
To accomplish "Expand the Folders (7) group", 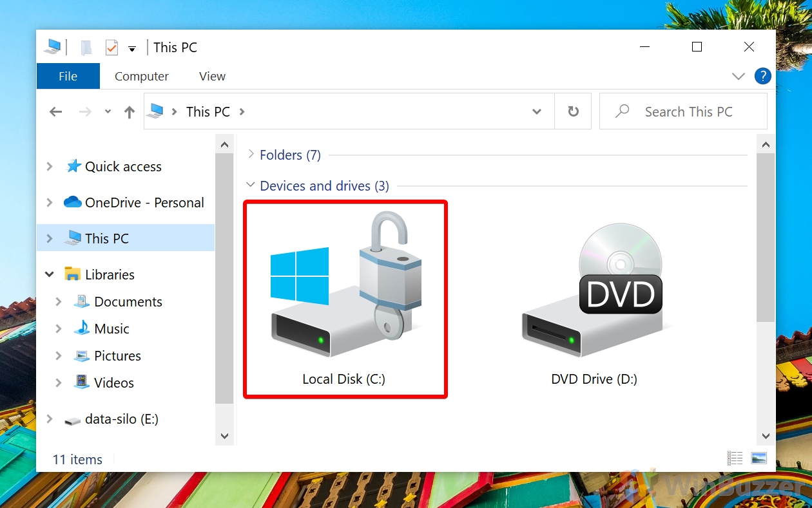I will pos(251,155).
